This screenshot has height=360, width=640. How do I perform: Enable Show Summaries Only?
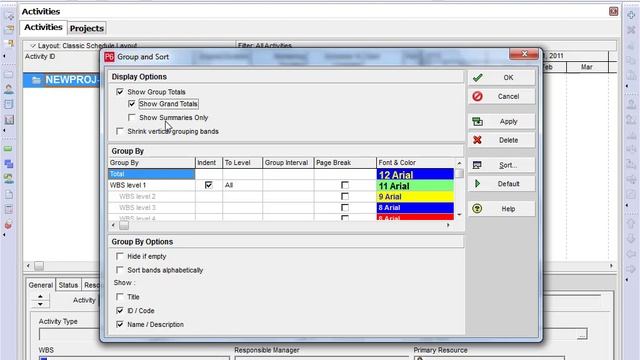(131, 118)
